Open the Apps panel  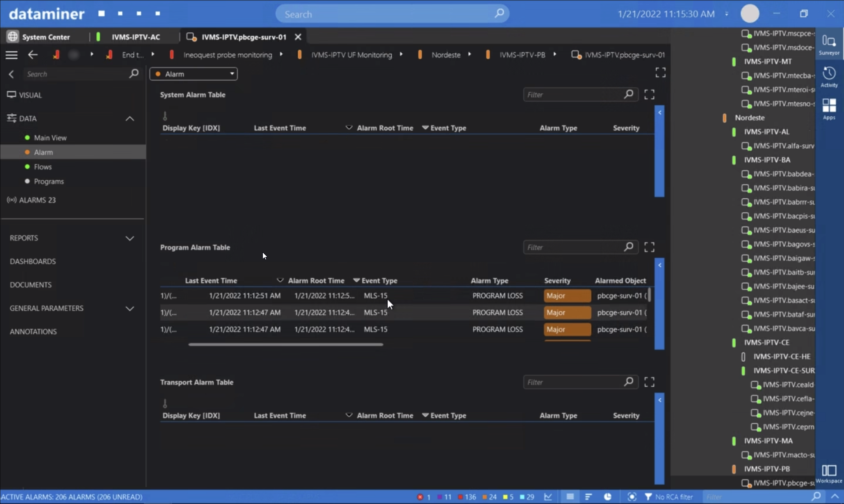pyautogui.click(x=829, y=109)
